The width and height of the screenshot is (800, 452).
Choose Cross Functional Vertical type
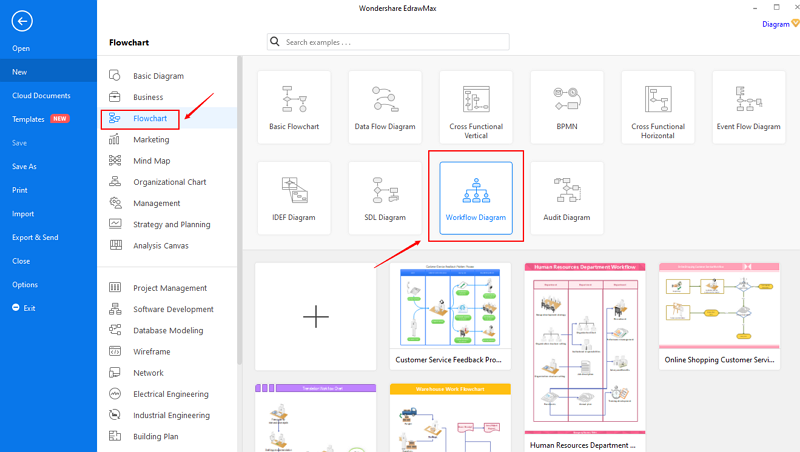tap(476, 107)
